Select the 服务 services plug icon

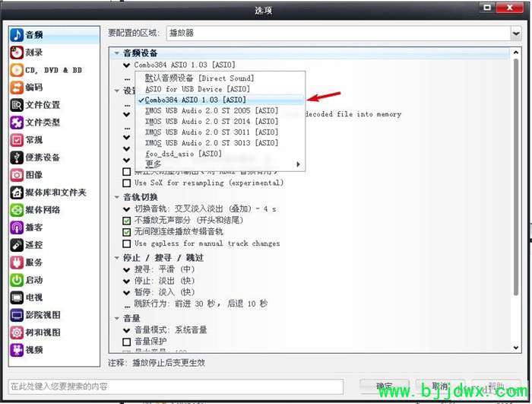(x=17, y=262)
